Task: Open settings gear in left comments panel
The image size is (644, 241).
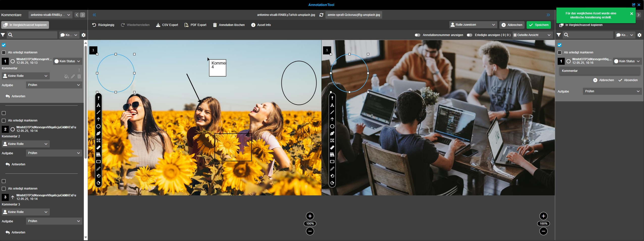Action: pyautogui.click(x=84, y=35)
